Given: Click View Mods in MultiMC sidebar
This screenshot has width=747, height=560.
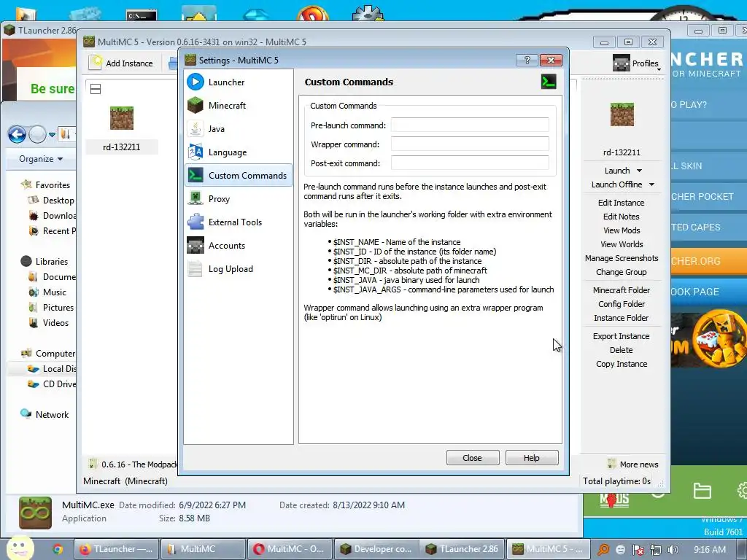Looking at the screenshot, I should [622, 230].
